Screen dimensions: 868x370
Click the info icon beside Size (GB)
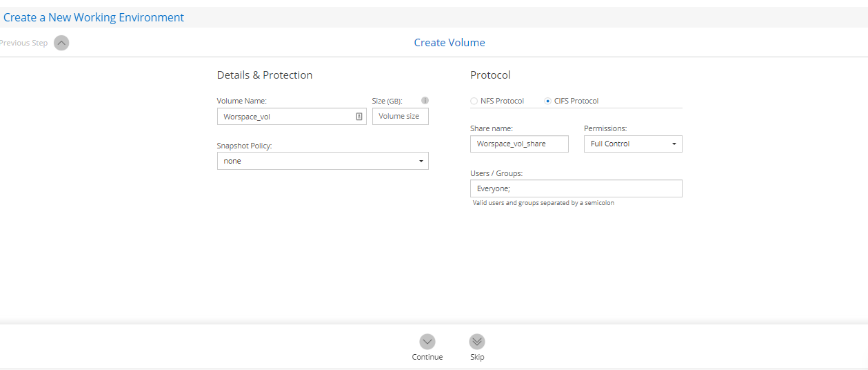coord(425,100)
